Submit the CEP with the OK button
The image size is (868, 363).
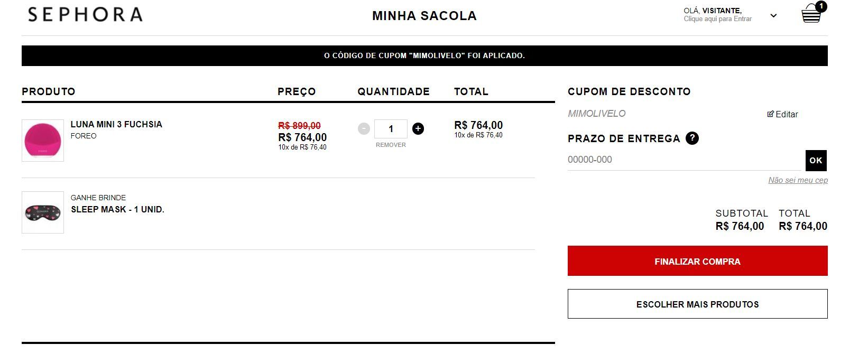[x=816, y=161]
